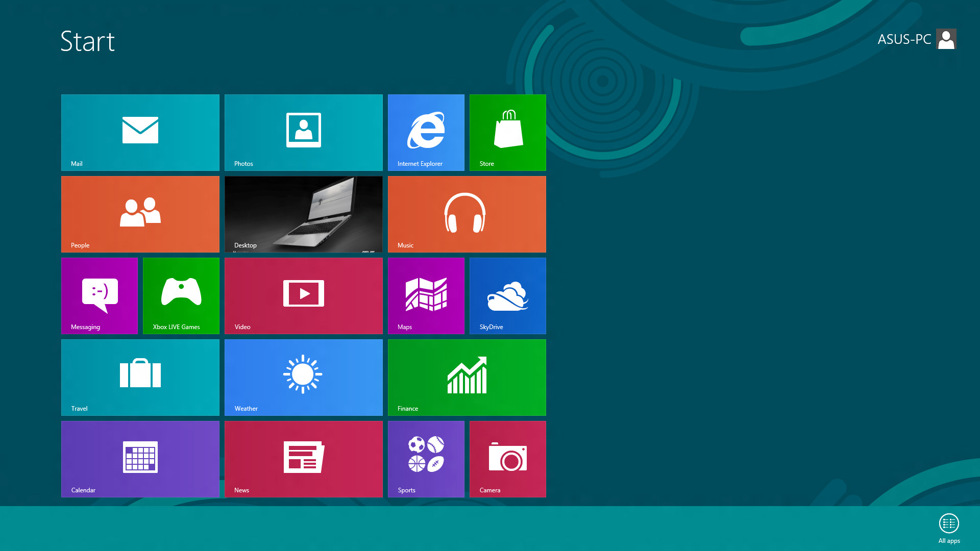Open the People contacts app
Viewport: 980px width, 551px height.
click(140, 214)
